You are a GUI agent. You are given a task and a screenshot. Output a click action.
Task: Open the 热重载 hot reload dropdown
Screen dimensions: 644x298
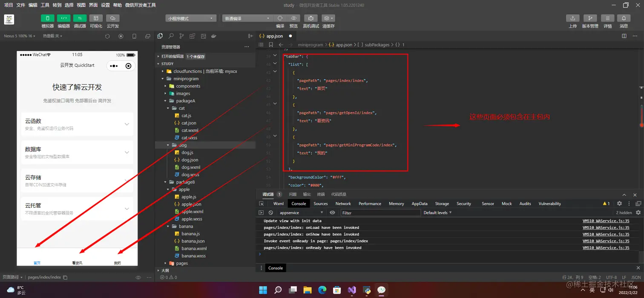click(x=52, y=36)
